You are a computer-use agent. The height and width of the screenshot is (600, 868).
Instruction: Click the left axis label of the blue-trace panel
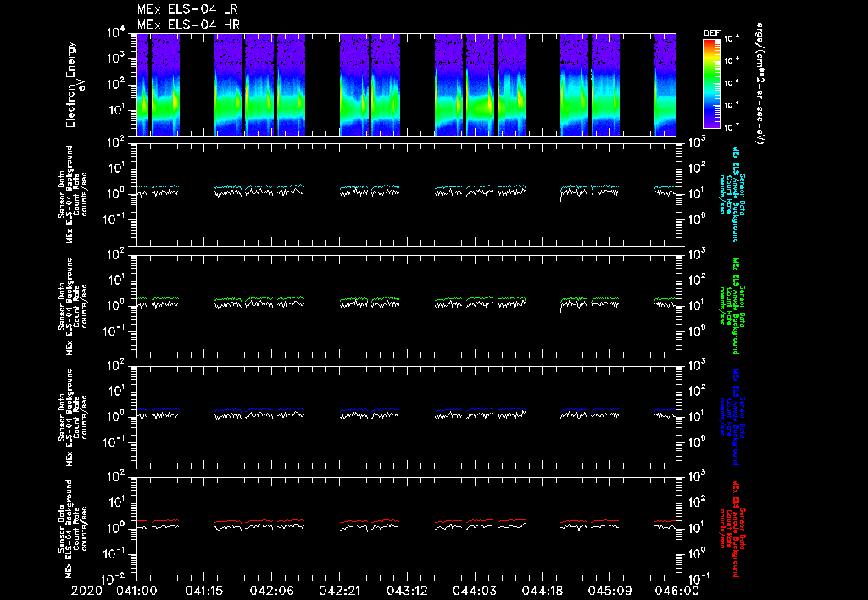coord(73,417)
